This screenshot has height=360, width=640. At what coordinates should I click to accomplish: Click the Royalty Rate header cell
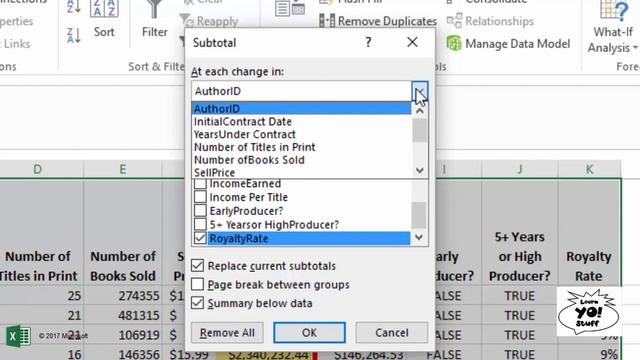pos(589,232)
